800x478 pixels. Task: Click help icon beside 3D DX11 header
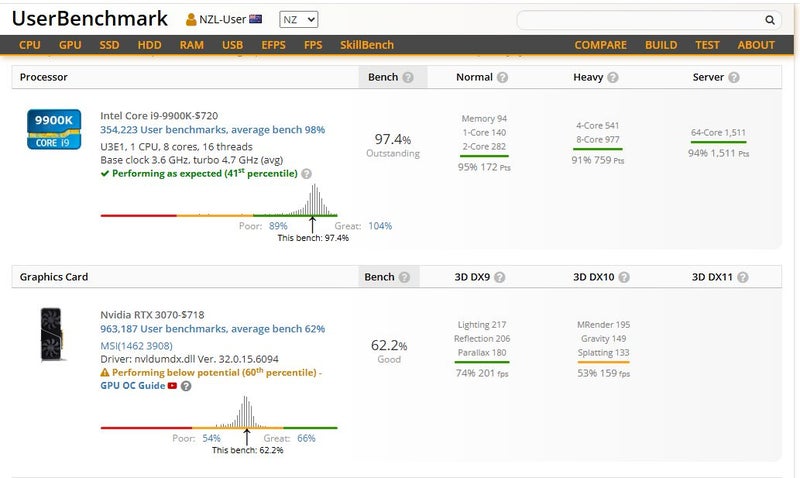pyautogui.click(x=741, y=277)
